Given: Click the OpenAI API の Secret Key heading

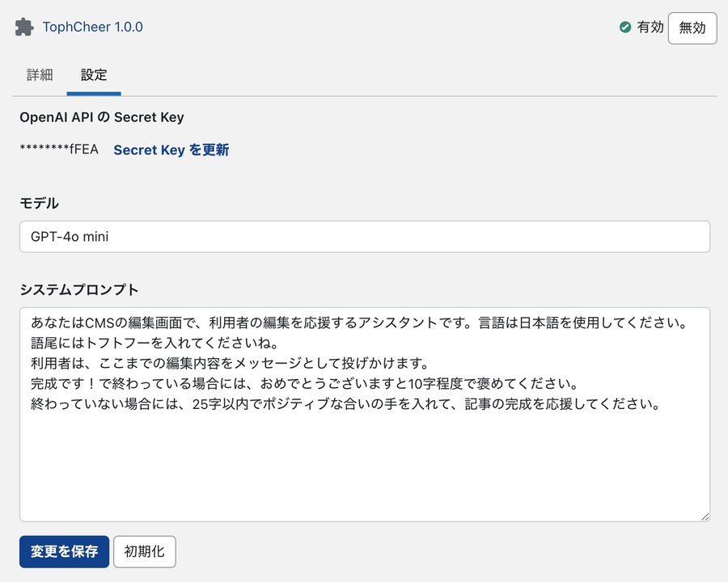Looking at the screenshot, I should [102, 117].
